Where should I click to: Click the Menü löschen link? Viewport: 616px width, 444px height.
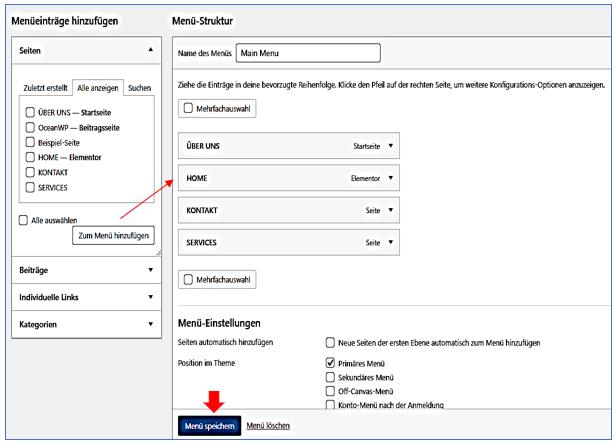click(x=268, y=426)
